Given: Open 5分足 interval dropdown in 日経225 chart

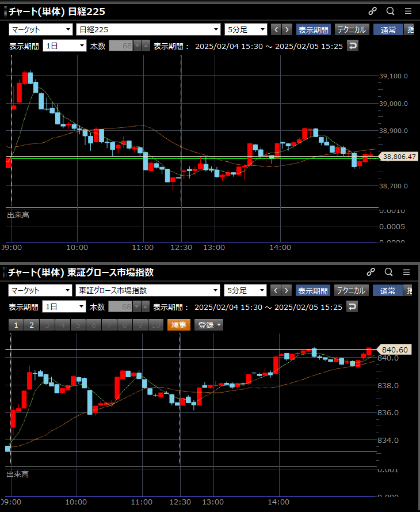Looking at the screenshot, I should [x=246, y=29].
